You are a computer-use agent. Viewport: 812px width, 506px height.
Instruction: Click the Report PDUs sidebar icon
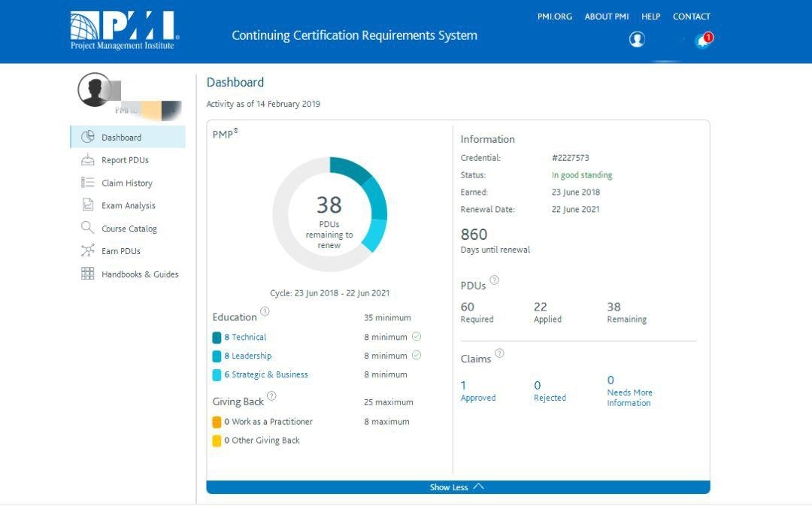coord(88,159)
